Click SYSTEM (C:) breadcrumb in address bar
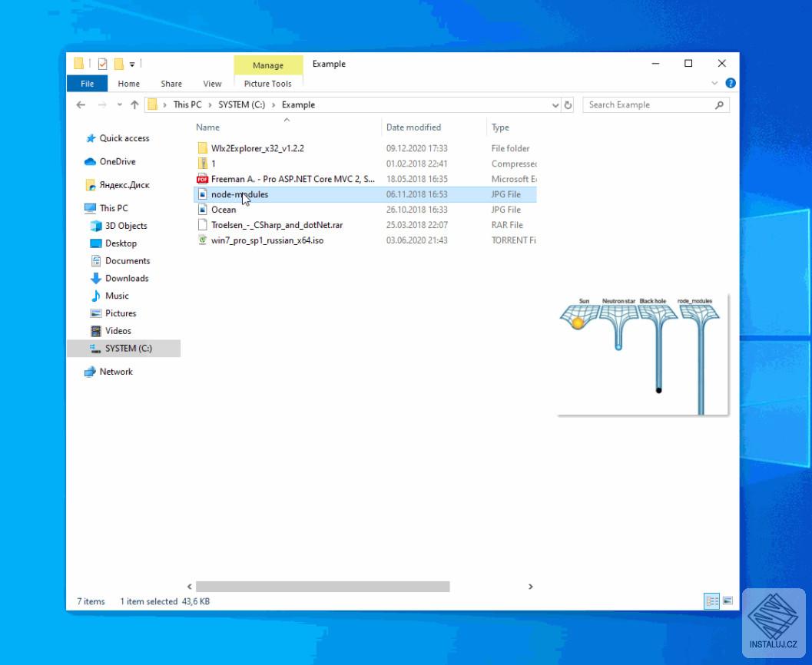Image resolution: width=812 pixels, height=665 pixels. point(241,105)
